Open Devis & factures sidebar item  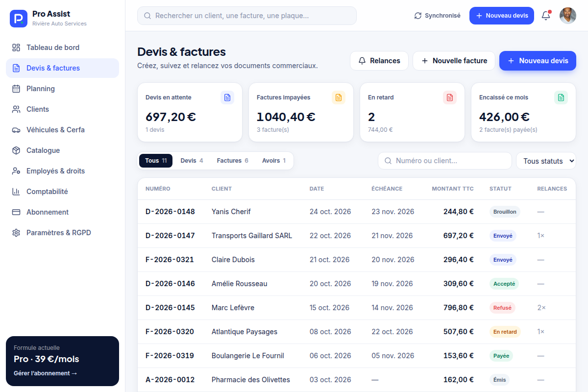62,68
